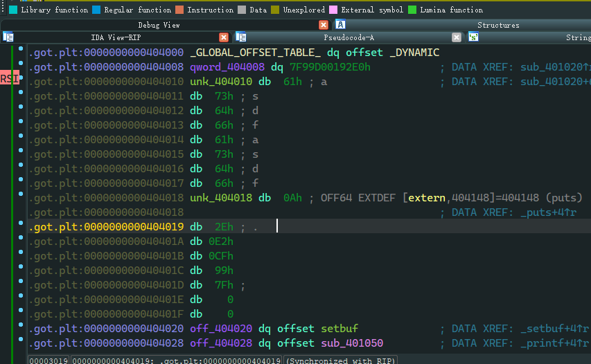Viewport: 591px width, 364px height.
Task: Click the Structures tab icon
Action: pyautogui.click(x=340, y=24)
